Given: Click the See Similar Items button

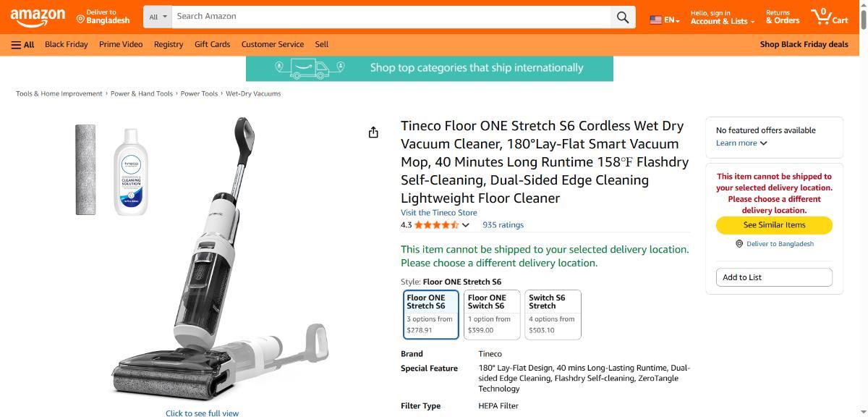Looking at the screenshot, I should click(x=774, y=225).
